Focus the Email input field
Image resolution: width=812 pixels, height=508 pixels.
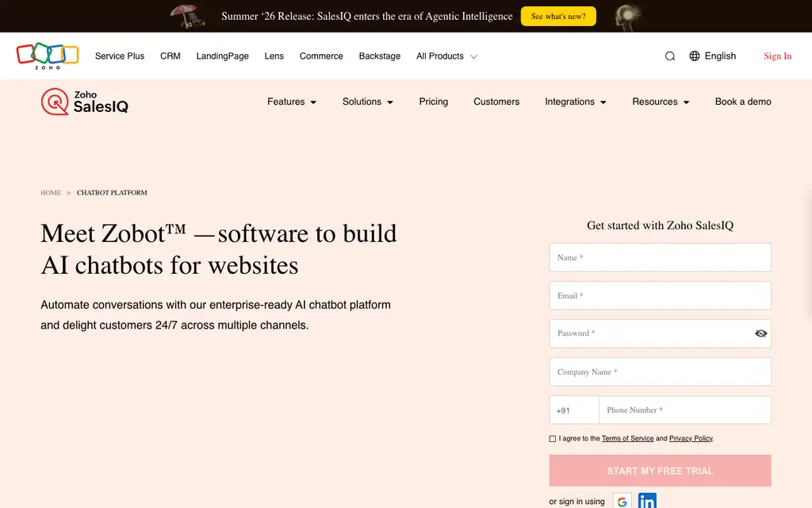(661, 295)
